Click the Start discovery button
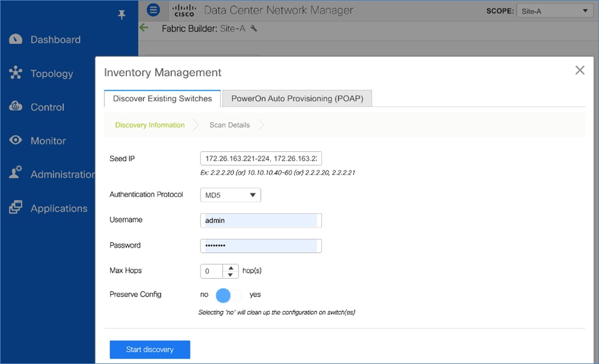Viewport: 599px width, 364px height. tap(149, 350)
